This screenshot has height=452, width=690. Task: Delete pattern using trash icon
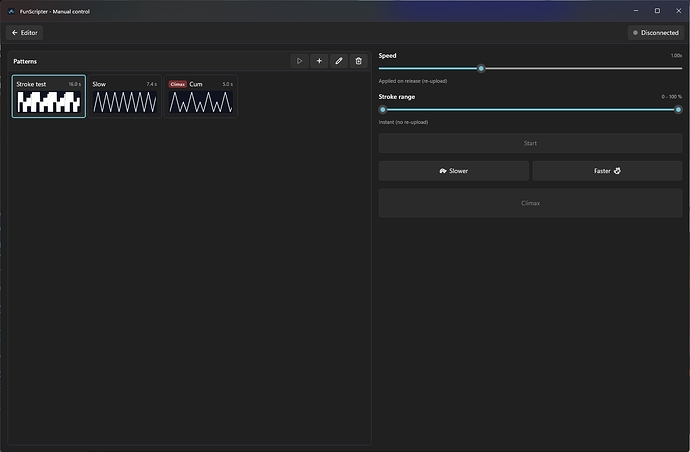tap(359, 61)
